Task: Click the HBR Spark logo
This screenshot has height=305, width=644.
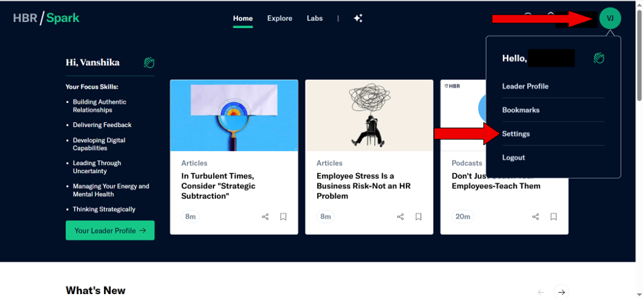Action: pyautogui.click(x=46, y=18)
